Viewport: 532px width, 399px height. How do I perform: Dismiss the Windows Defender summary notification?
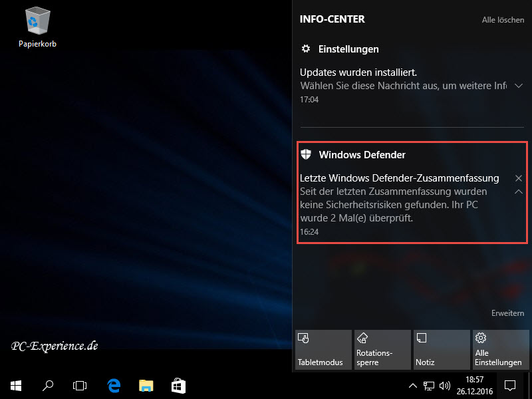click(x=519, y=178)
